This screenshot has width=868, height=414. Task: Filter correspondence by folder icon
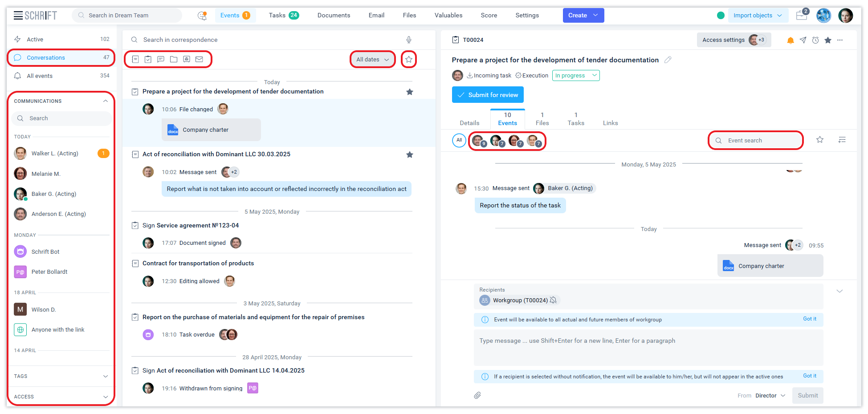pyautogui.click(x=174, y=59)
